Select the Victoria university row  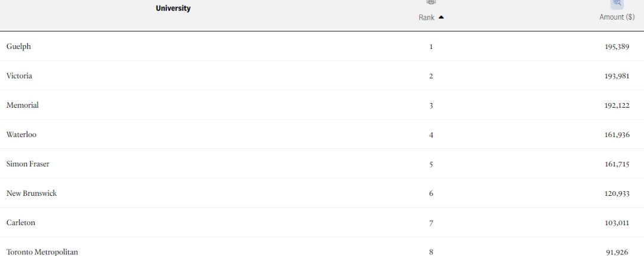(322, 76)
